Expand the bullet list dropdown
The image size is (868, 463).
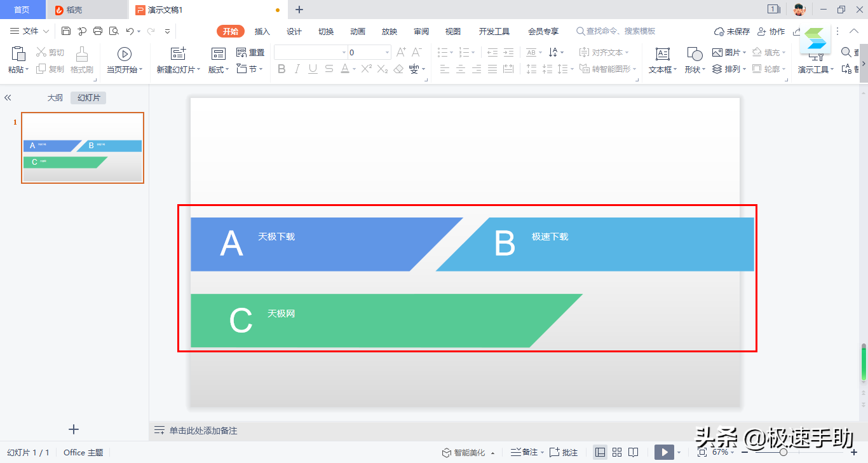click(x=452, y=53)
